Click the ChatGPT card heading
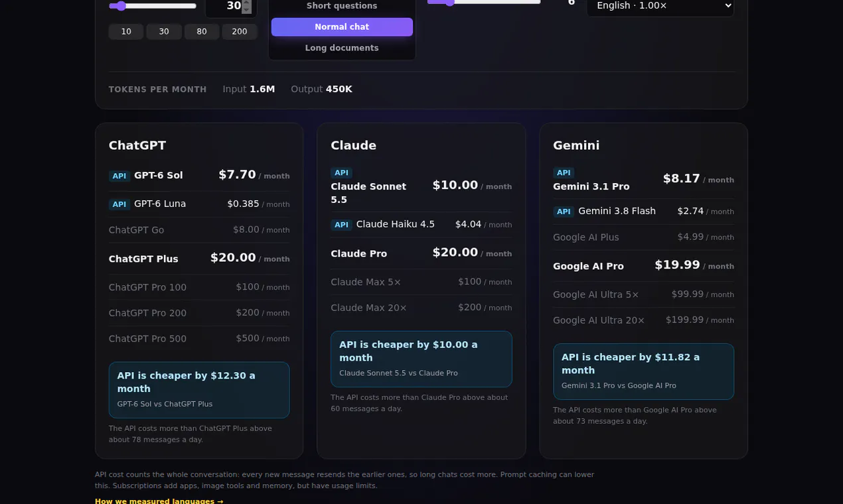This screenshot has width=843, height=504. coord(137,145)
